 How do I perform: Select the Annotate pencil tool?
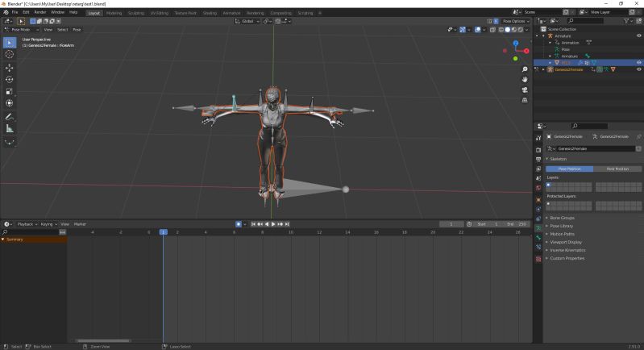pos(10,117)
